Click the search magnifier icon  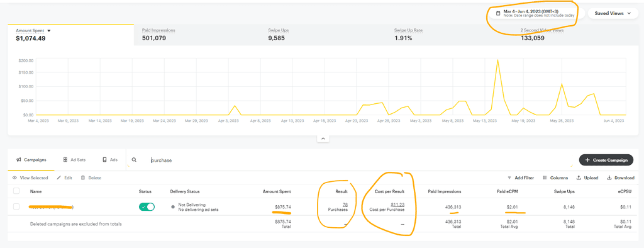134,160
